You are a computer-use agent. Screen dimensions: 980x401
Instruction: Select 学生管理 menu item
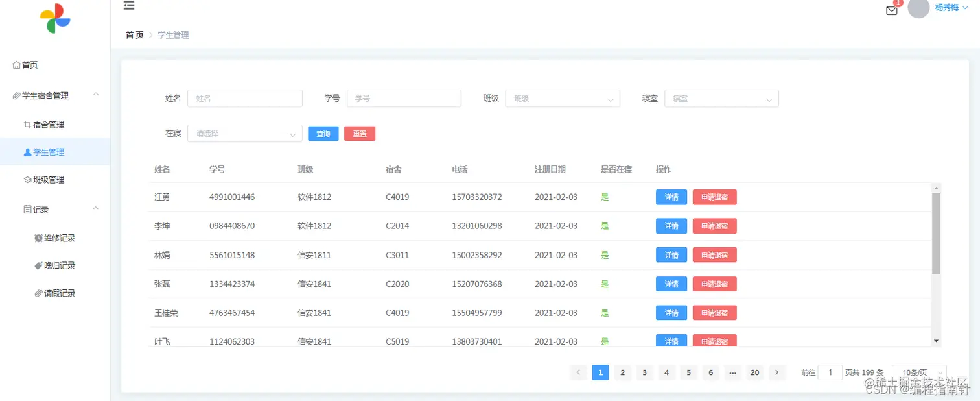point(55,152)
